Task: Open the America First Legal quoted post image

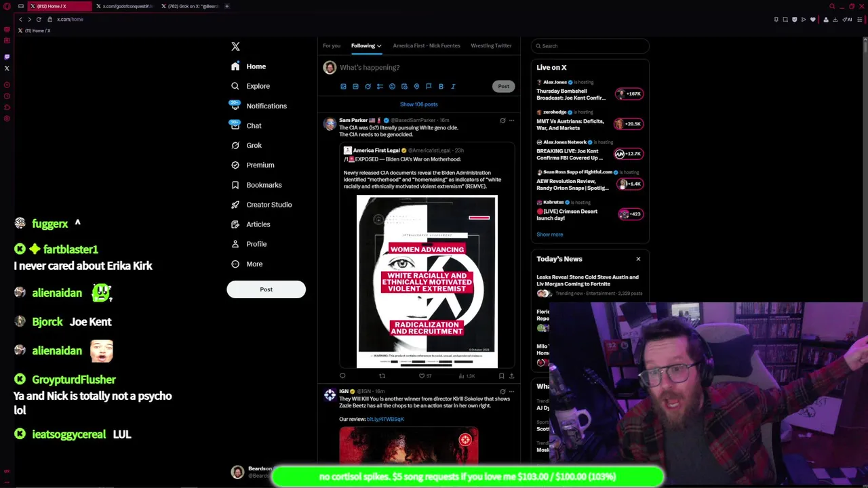Action: point(427,282)
